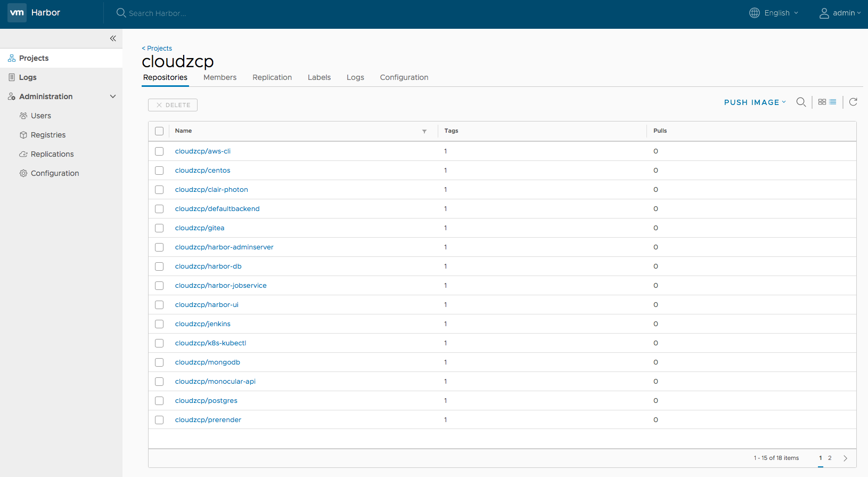This screenshot has height=477, width=868.
Task: Select all repositories header checkbox
Action: point(159,131)
